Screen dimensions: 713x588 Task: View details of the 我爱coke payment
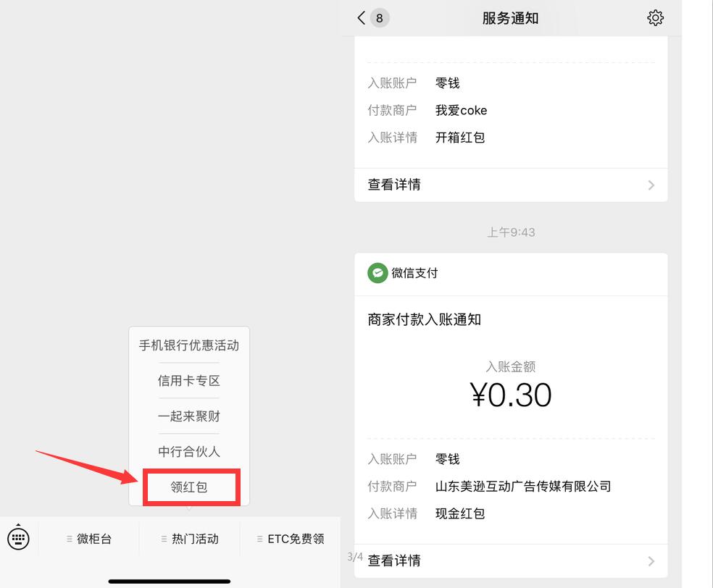394,185
